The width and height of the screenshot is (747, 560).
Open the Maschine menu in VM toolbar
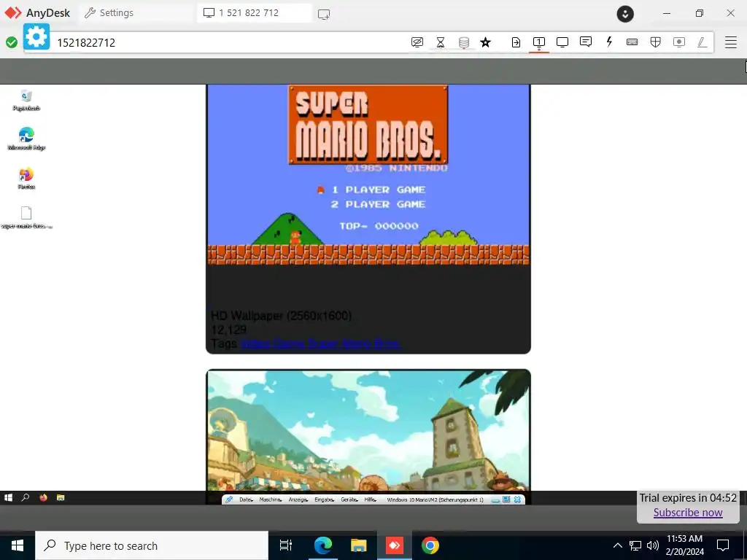pyautogui.click(x=271, y=499)
